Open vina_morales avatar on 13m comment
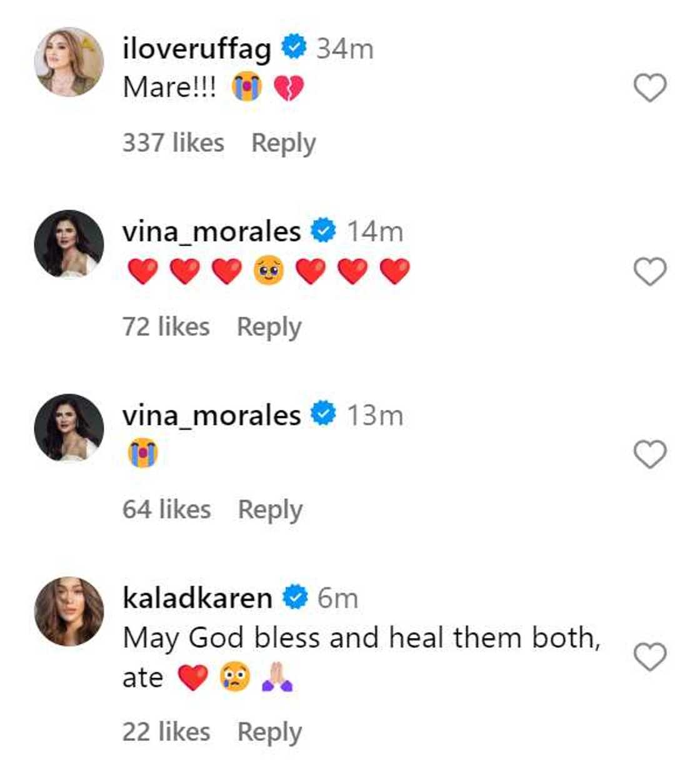This screenshot has height=766, width=700. (69, 427)
